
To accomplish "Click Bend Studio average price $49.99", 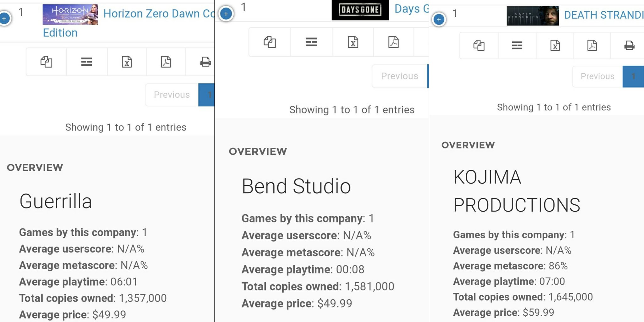I will pos(297,303).
